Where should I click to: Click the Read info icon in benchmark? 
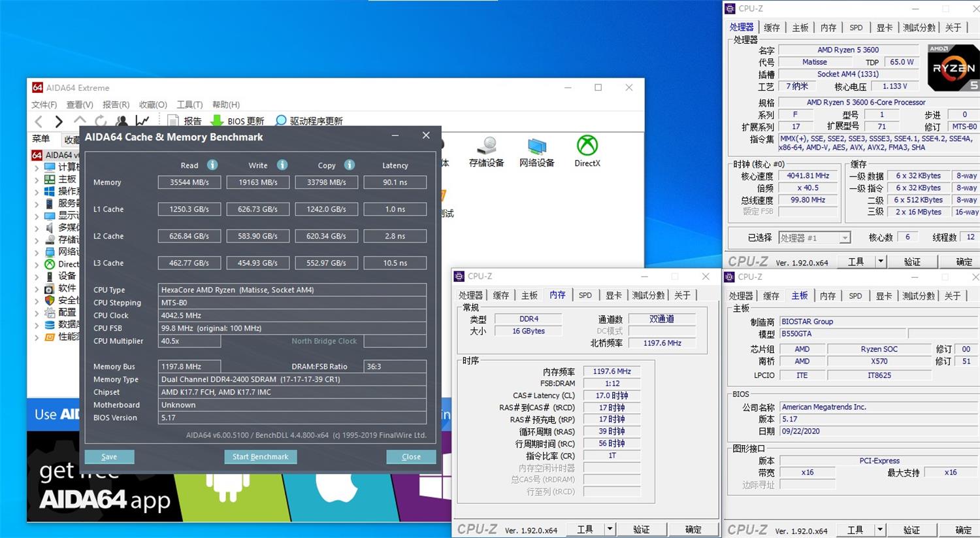click(x=212, y=165)
